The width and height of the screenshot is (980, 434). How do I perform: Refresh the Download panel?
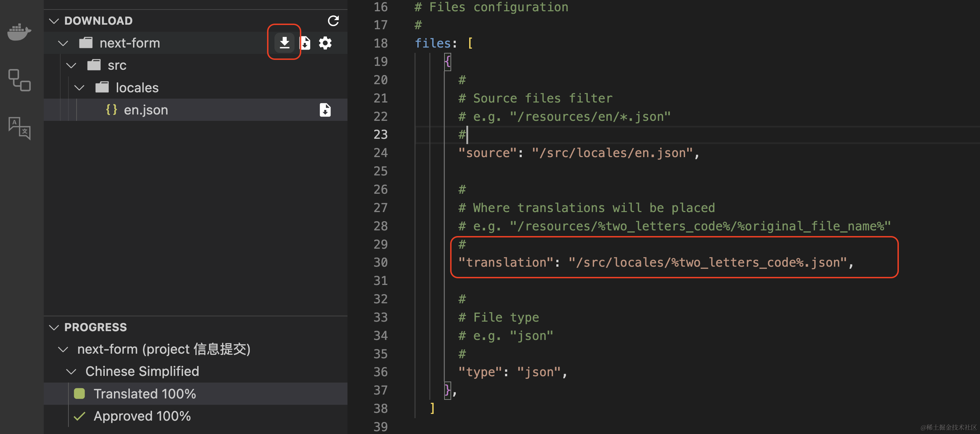[x=333, y=20]
